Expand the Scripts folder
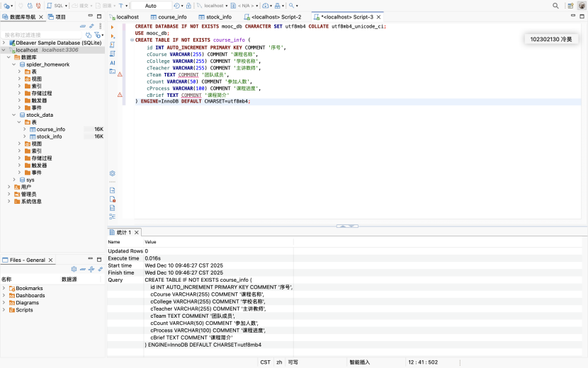588x368 pixels. [x=4, y=310]
